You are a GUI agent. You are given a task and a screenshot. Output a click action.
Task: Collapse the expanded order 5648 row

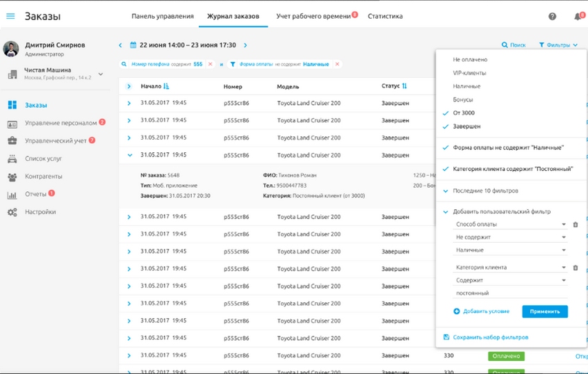tap(129, 155)
